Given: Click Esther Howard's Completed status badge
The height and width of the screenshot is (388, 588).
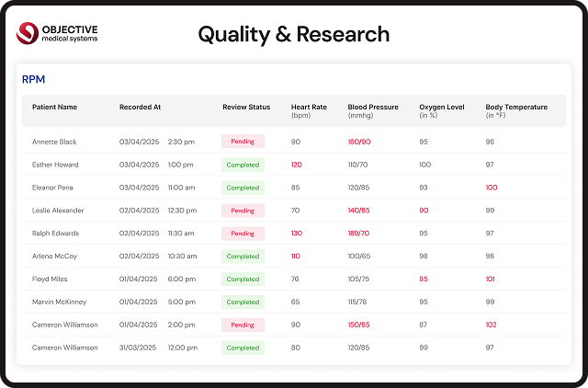Looking at the screenshot, I should coord(243,165).
